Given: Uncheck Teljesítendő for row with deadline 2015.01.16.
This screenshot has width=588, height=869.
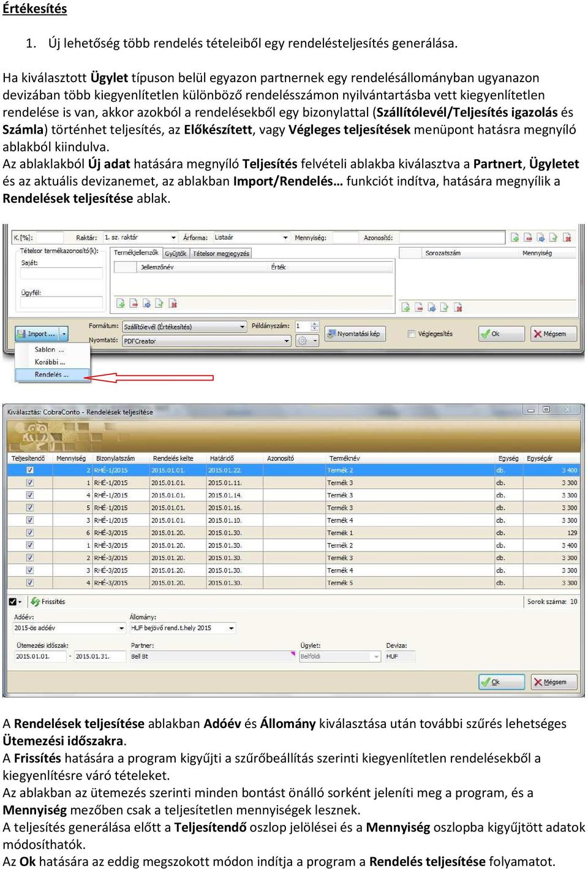Looking at the screenshot, I should tap(30, 507).
